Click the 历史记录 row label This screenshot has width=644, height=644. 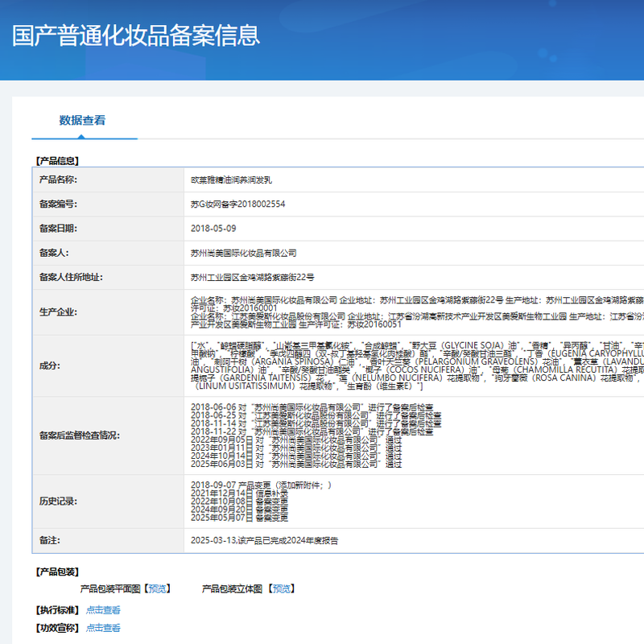pyautogui.click(x=59, y=501)
